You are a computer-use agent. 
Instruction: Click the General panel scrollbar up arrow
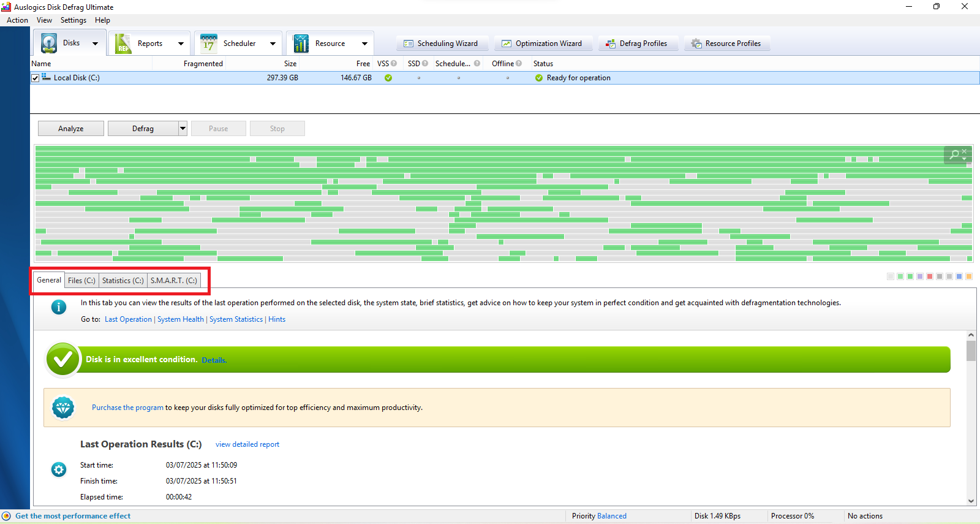pyautogui.click(x=971, y=335)
